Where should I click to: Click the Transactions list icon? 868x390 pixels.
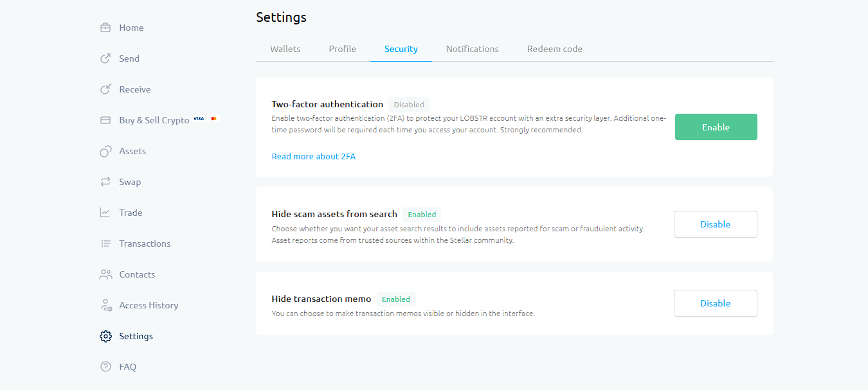(105, 244)
